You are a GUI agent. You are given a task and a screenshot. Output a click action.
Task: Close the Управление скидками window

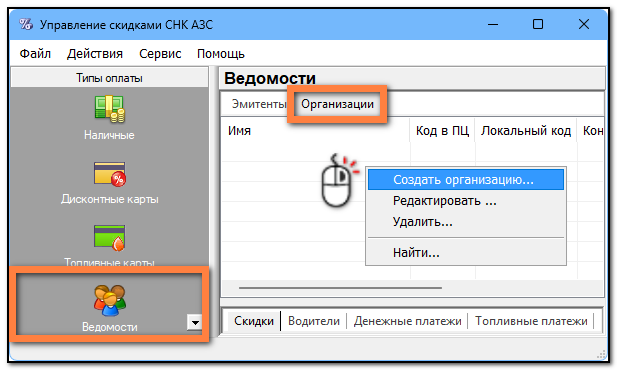tap(584, 24)
